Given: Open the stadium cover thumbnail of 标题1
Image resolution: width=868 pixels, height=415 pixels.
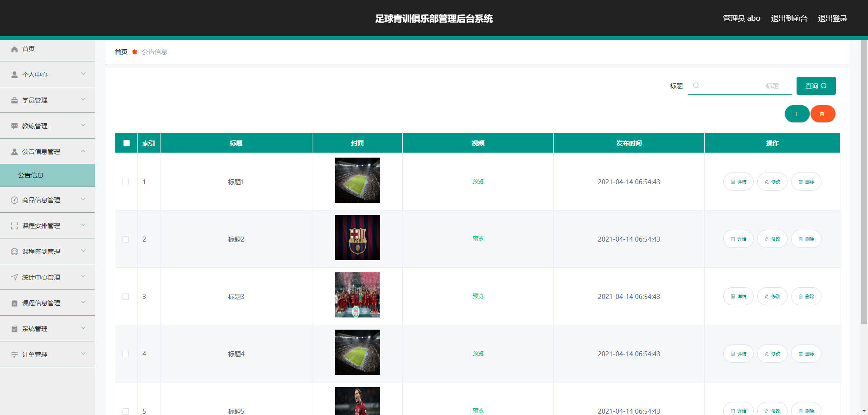Looking at the screenshot, I should point(358,180).
